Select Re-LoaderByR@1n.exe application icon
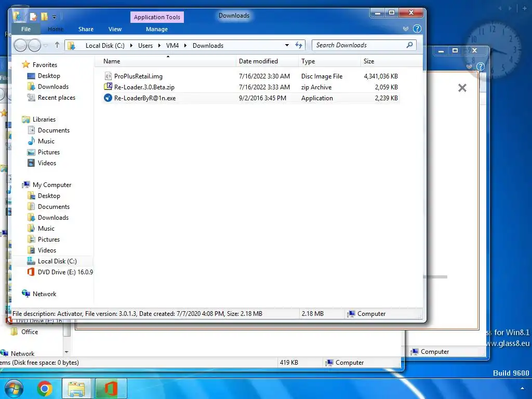This screenshot has height=399, width=532. [108, 98]
